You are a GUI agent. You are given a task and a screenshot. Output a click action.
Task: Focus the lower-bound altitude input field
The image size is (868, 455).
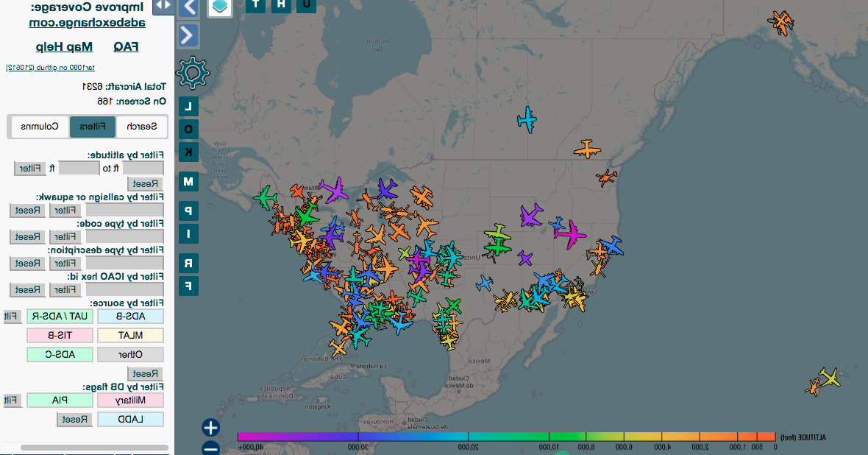(143, 169)
